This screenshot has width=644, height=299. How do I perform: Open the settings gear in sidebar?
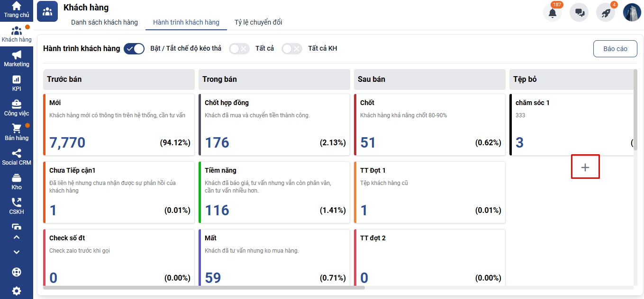pyautogui.click(x=17, y=290)
